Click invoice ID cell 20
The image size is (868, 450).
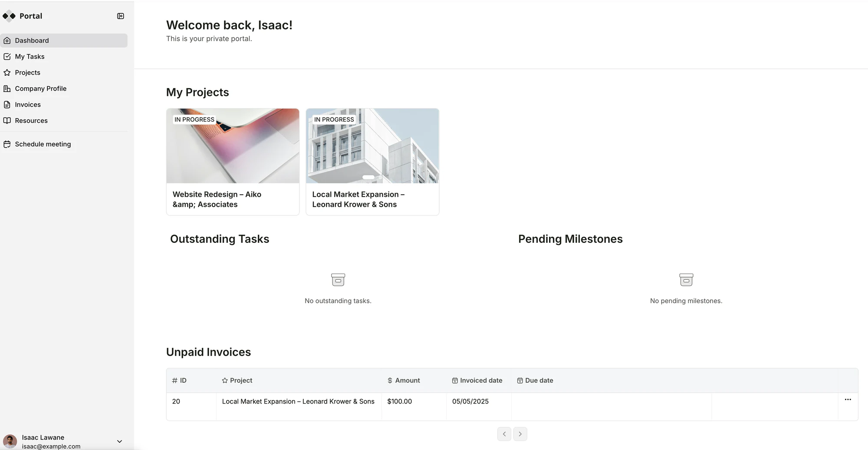click(x=191, y=407)
